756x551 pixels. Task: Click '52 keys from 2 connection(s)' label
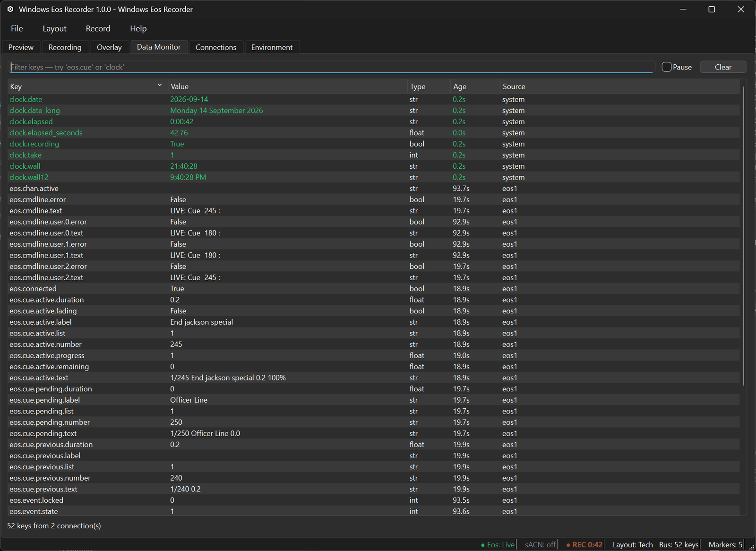point(54,526)
